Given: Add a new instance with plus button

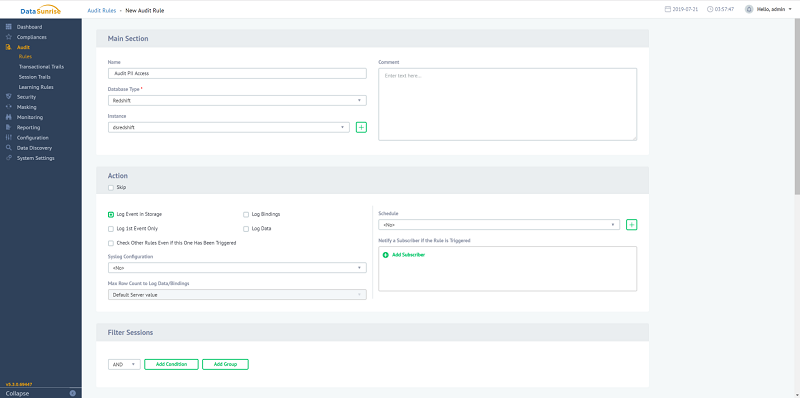Looking at the screenshot, I should 361,128.
